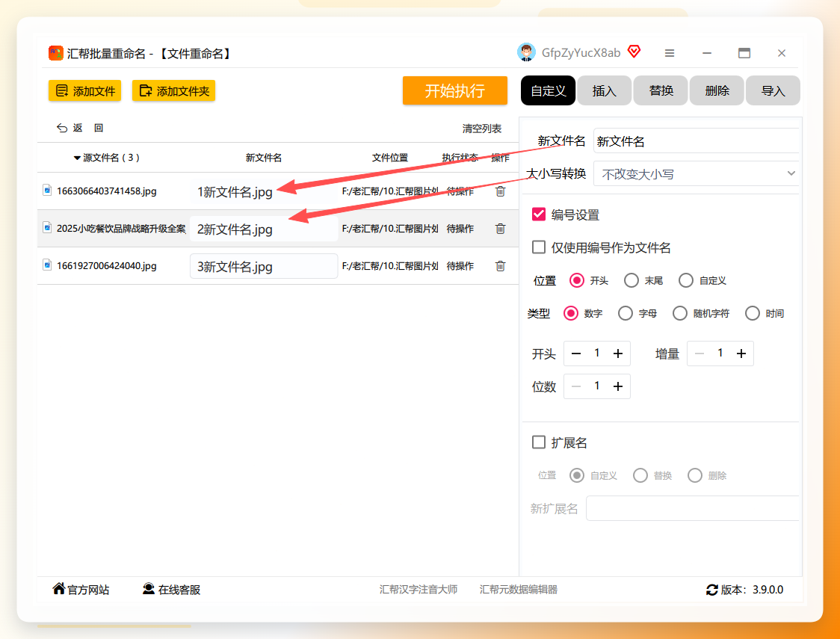Click 清空列表 to clear the list
Image resolution: width=840 pixels, height=639 pixels.
(482, 129)
